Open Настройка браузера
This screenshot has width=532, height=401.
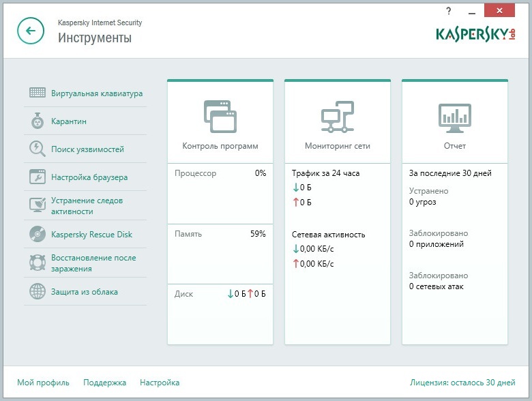(x=89, y=177)
